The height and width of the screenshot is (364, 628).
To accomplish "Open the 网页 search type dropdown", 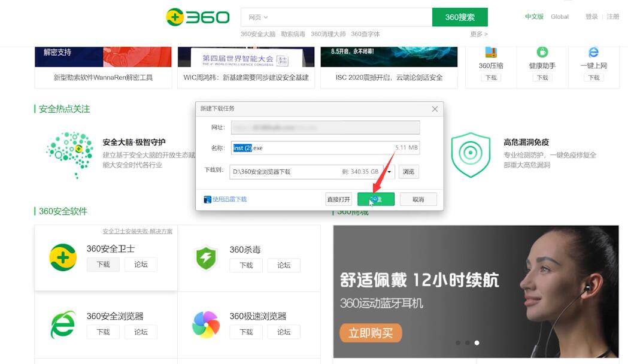I will [x=258, y=17].
